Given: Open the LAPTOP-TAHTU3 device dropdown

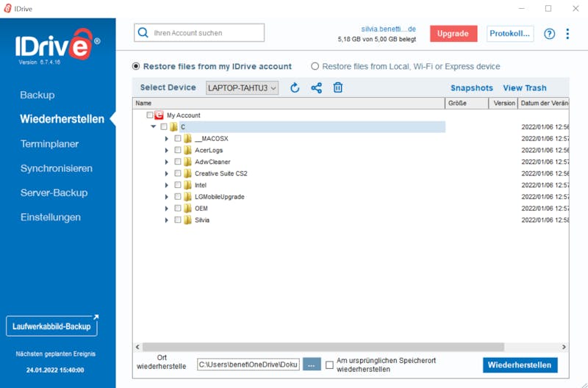Looking at the screenshot, I should pos(242,87).
